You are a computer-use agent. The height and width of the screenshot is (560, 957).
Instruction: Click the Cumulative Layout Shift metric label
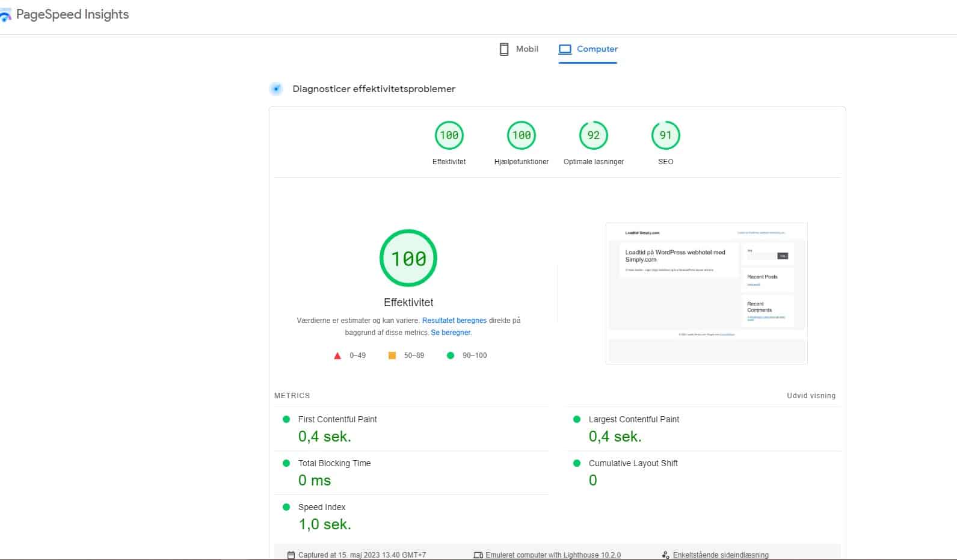click(633, 463)
